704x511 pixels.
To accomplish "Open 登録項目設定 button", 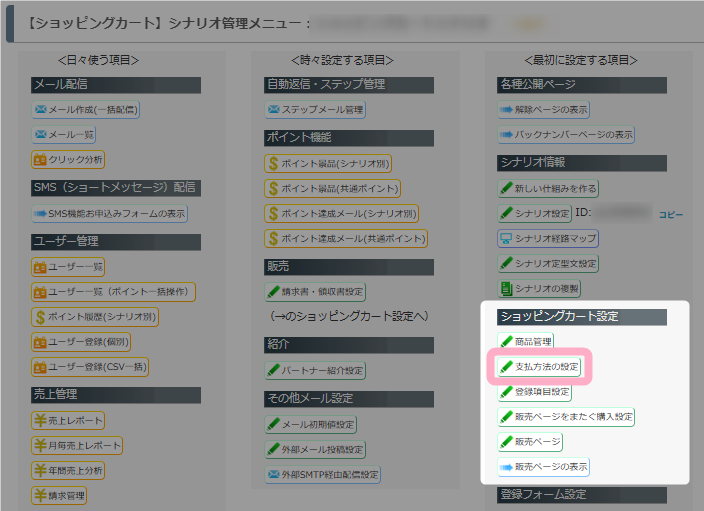I will 534,392.
